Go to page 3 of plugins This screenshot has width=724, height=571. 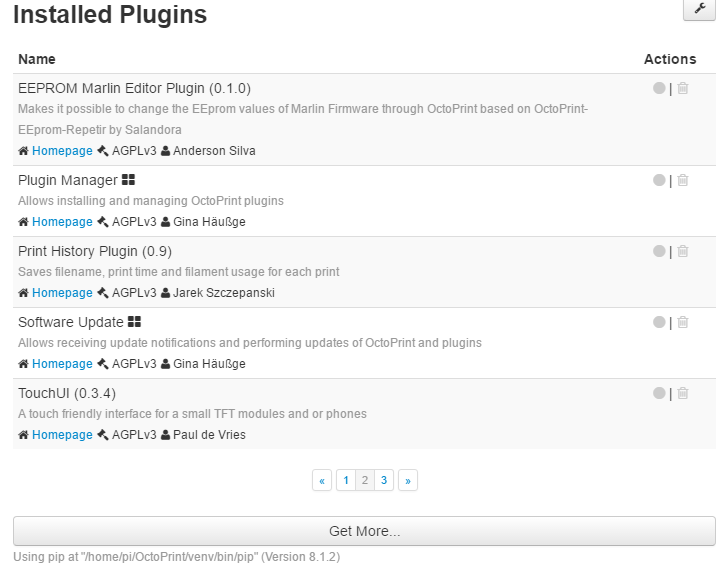click(x=384, y=481)
